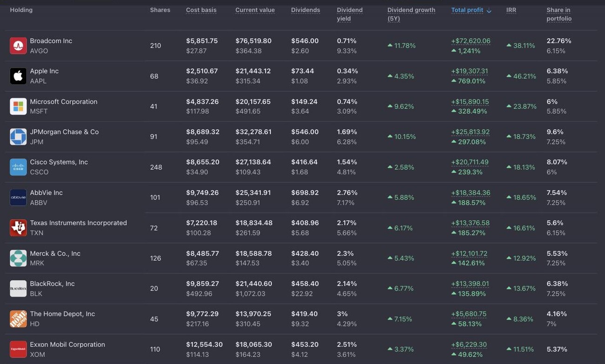
Task: Click Apple cost basis $2,510.67
Action: pyautogui.click(x=202, y=71)
